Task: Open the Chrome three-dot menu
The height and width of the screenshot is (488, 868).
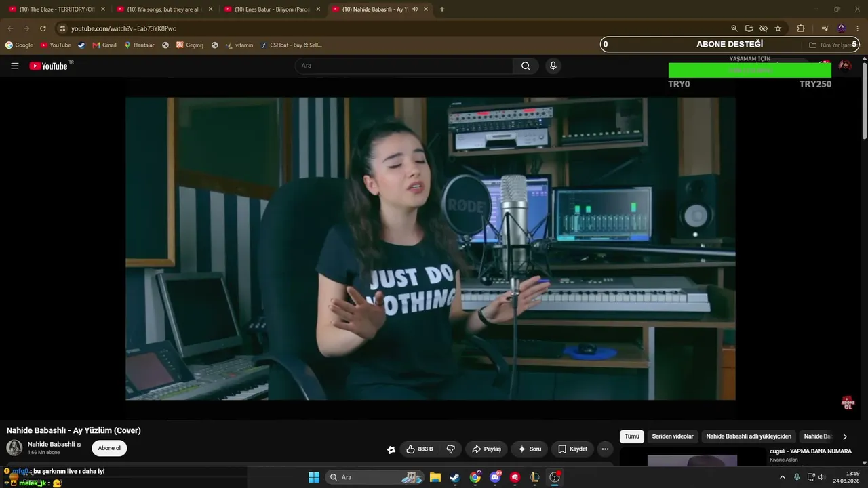Action: (858, 28)
